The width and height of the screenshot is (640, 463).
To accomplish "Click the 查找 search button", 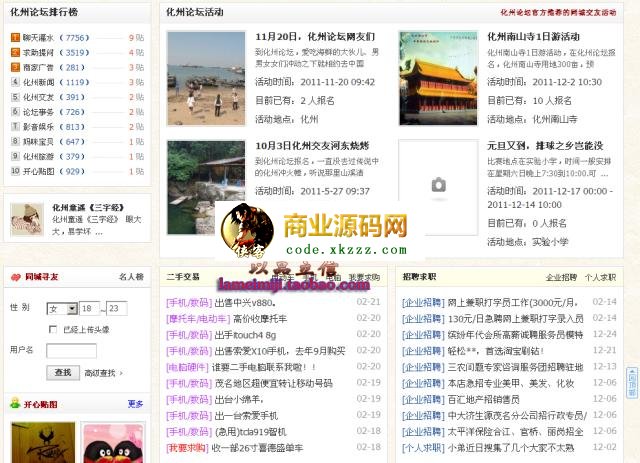I will coord(63,372).
